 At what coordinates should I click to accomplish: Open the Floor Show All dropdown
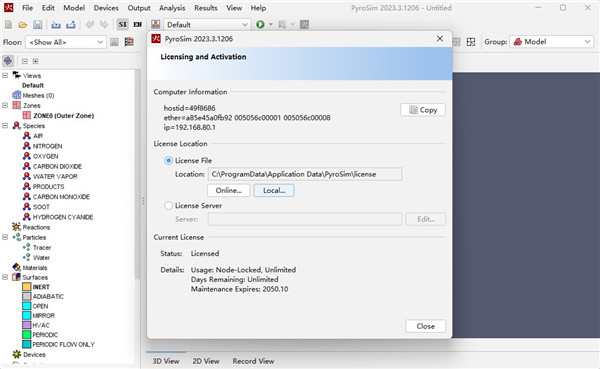(x=65, y=42)
